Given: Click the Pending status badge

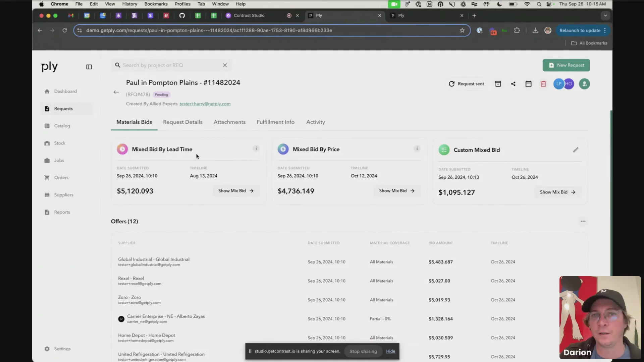Looking at the screenshot, I should tap(161, 95).
